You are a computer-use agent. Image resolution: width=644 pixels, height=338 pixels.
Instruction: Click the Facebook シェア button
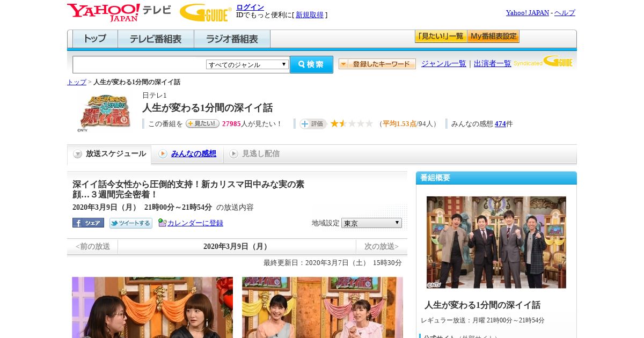point(88,223)
